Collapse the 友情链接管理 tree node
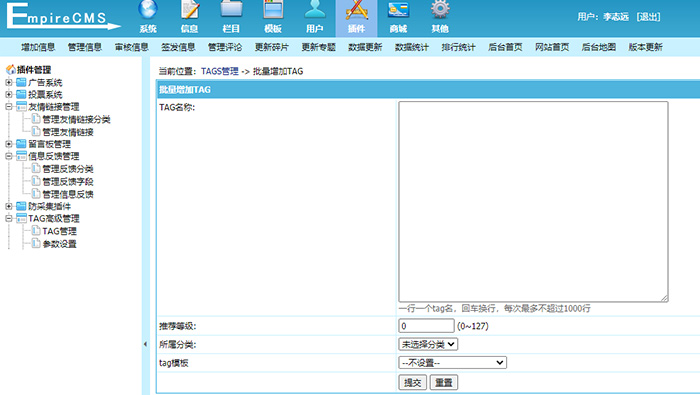 8,107
